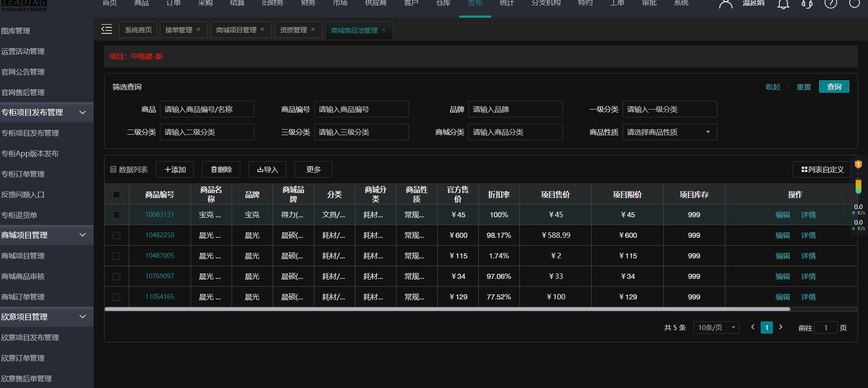Open 欣意订单管理 in sidebar
This screenshot has height=388, width=868.
tap(23, 358)
